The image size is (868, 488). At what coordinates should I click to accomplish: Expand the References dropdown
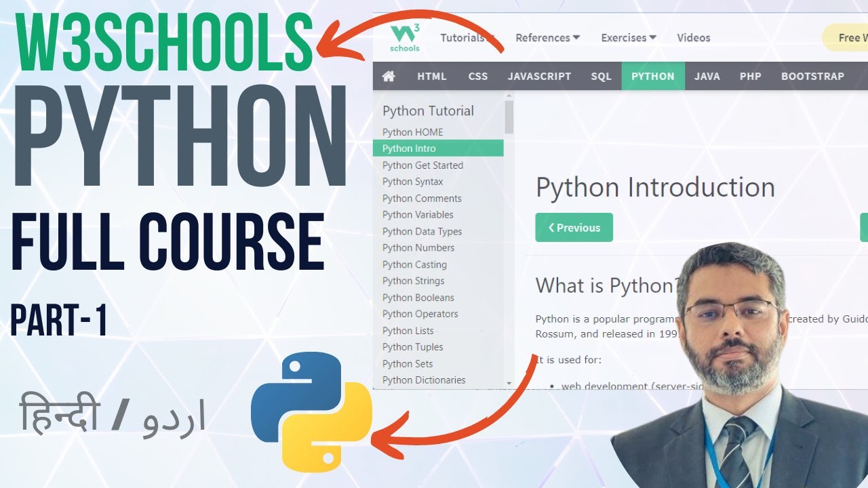coord(547,38)
